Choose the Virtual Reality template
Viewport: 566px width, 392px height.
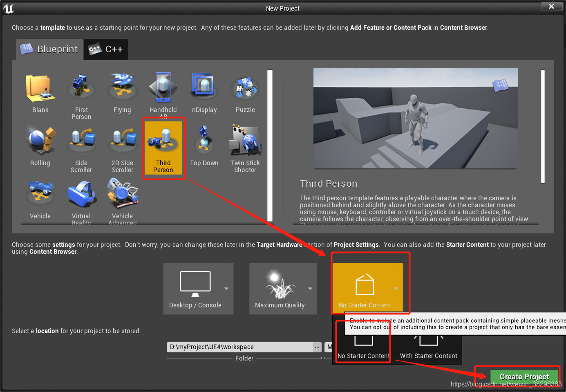81,202
